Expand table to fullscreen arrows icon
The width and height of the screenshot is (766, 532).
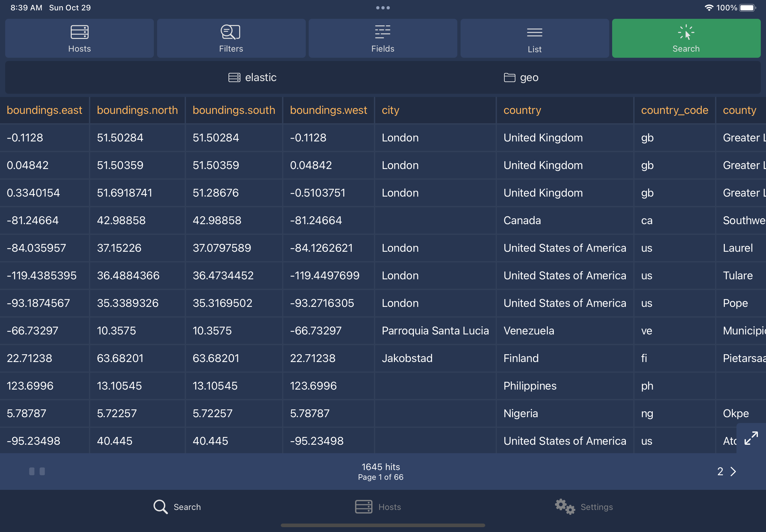point(751,438)
